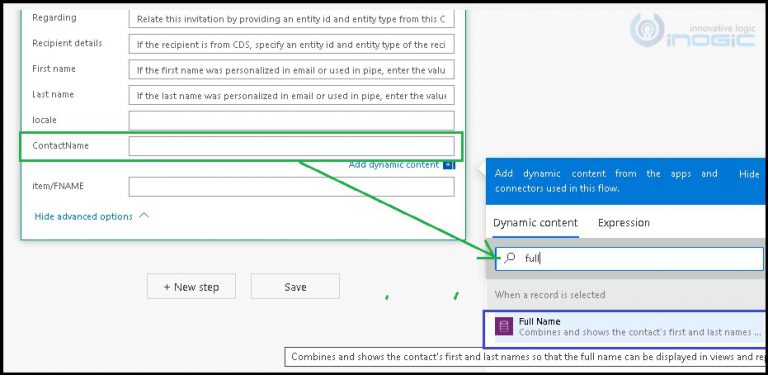Collapse using the Hide advanced options chevron

click(144, 215)
